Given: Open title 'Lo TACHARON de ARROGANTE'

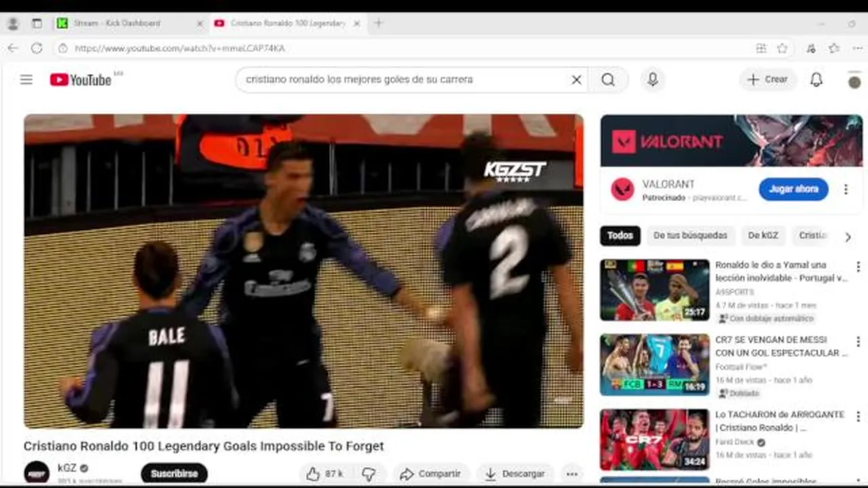Looking at the screenshot, I should [780, 421].
